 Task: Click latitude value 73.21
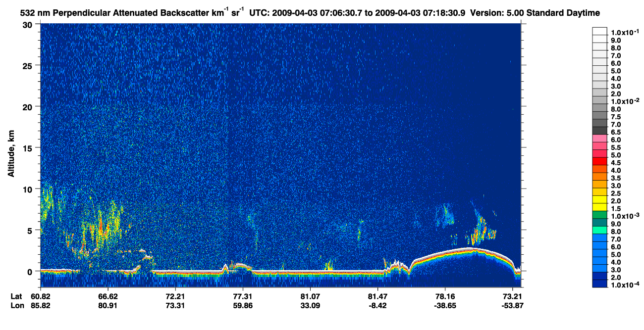tap(512, 296)
